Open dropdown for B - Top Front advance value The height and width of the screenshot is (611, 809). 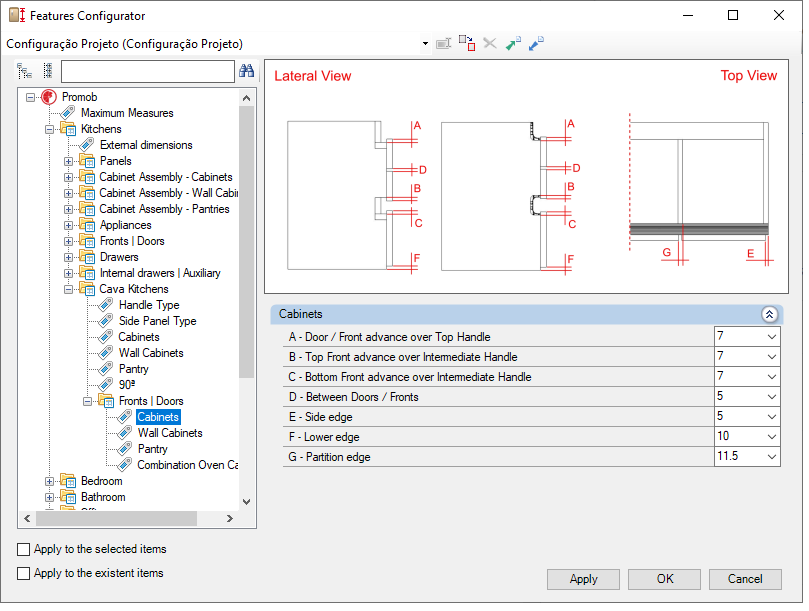[771, 357]
